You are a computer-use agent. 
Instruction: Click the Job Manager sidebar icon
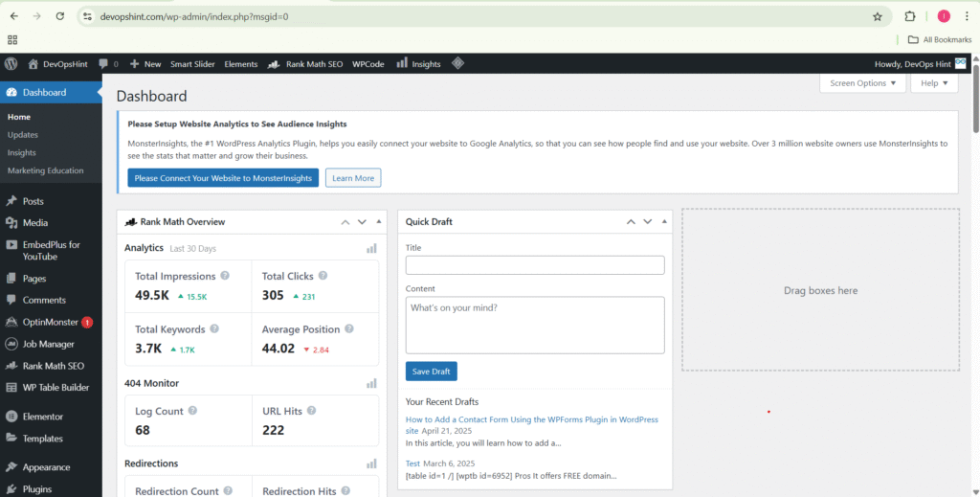[x=11, y=344]
